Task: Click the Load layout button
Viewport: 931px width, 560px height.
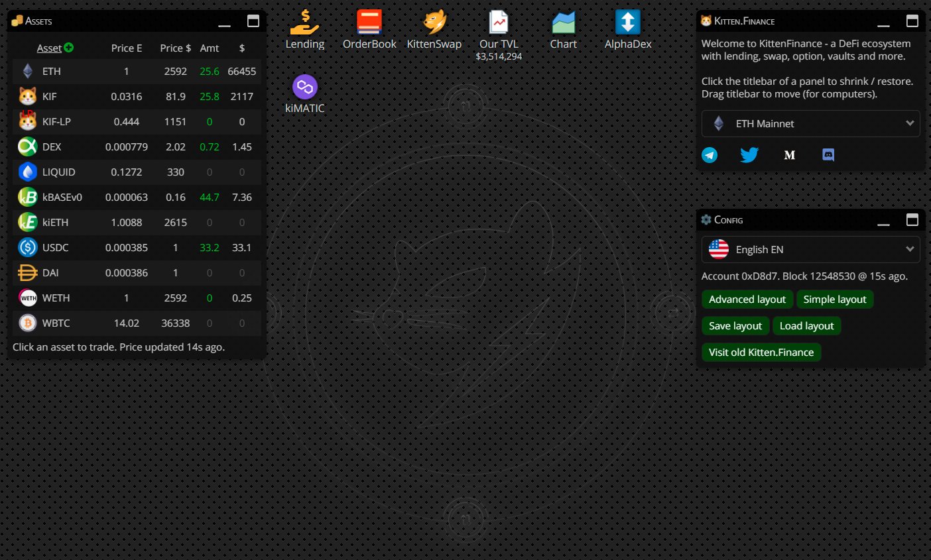Action: [x=807, y=326]
